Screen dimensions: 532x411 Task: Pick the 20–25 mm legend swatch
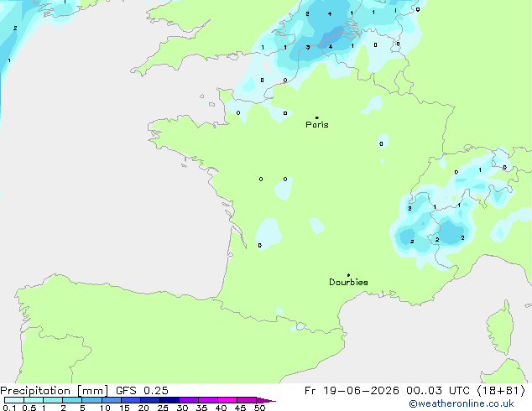pyautogui.click(x=149, y=400)
